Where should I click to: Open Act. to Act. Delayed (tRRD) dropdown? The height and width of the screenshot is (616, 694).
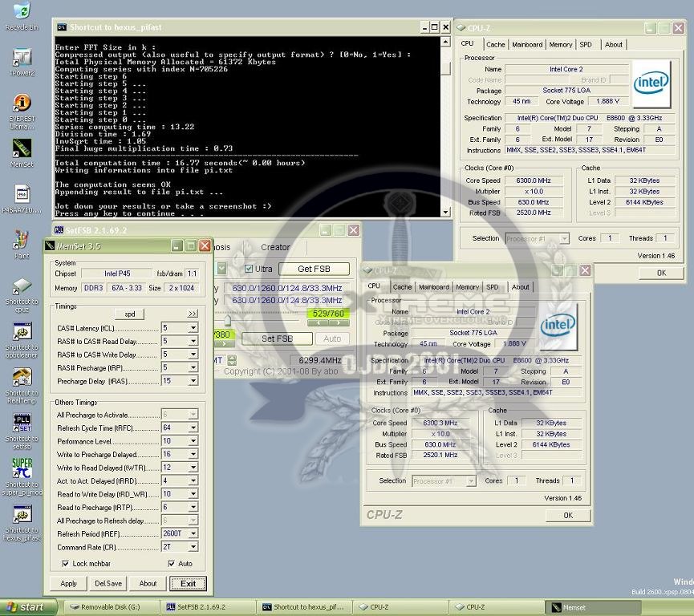click(193, 480)
